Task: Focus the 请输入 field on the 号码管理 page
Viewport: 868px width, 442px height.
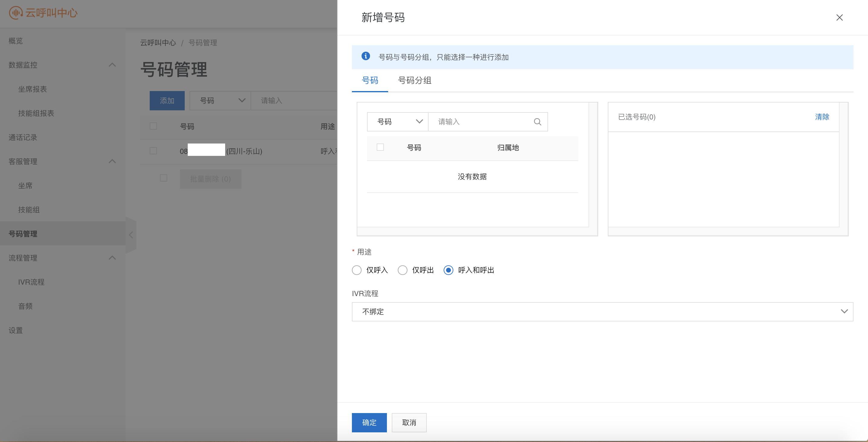Action: [x=294, y=101]
